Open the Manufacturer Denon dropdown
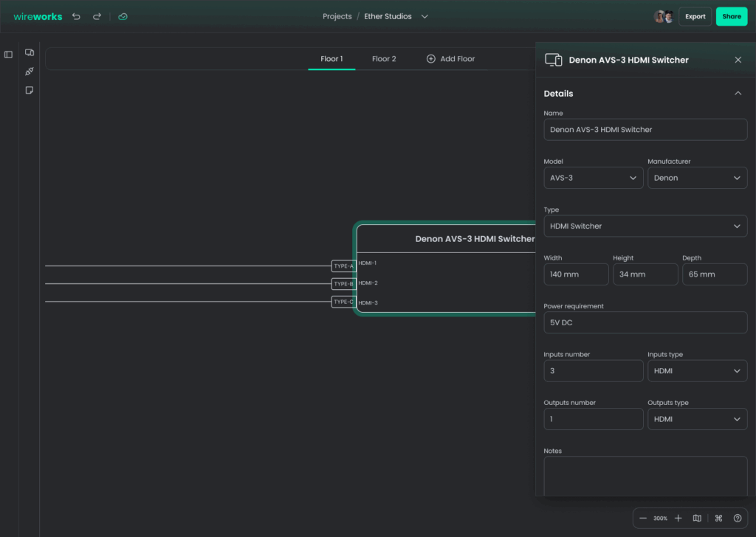This screenshot has width=756, height=537. tap(697, 178)
